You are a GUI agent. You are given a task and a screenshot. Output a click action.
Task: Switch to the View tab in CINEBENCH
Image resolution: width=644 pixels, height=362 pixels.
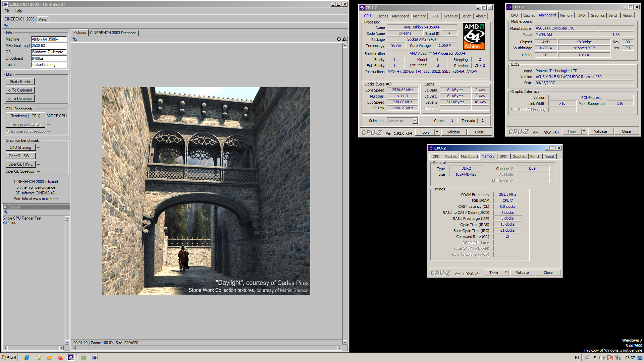[42, 19]
